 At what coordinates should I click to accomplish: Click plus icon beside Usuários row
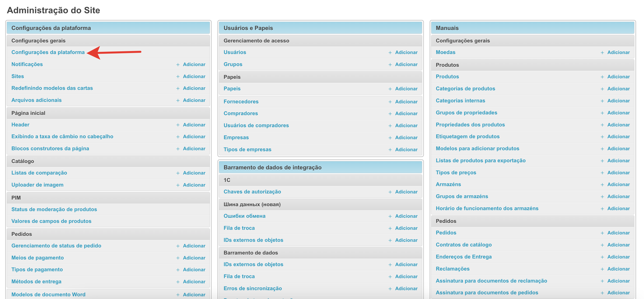click(x=390, y=53)
